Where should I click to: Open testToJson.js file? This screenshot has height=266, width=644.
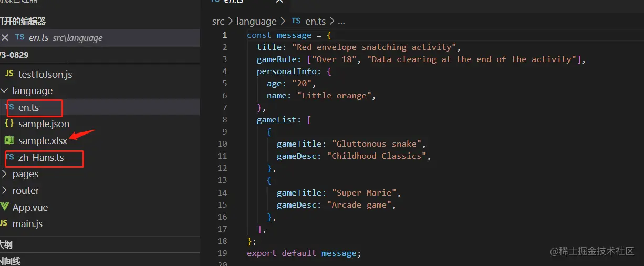45,74
